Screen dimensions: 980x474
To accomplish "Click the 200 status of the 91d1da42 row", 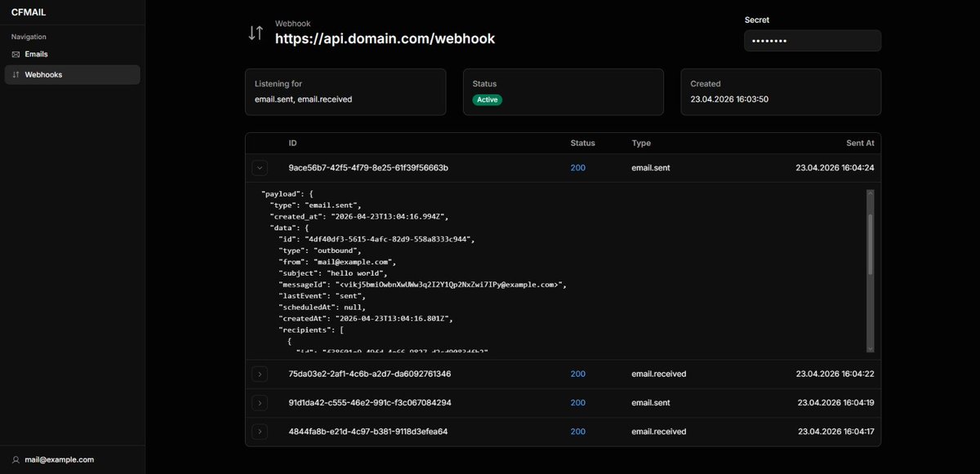I will point(578,402).
